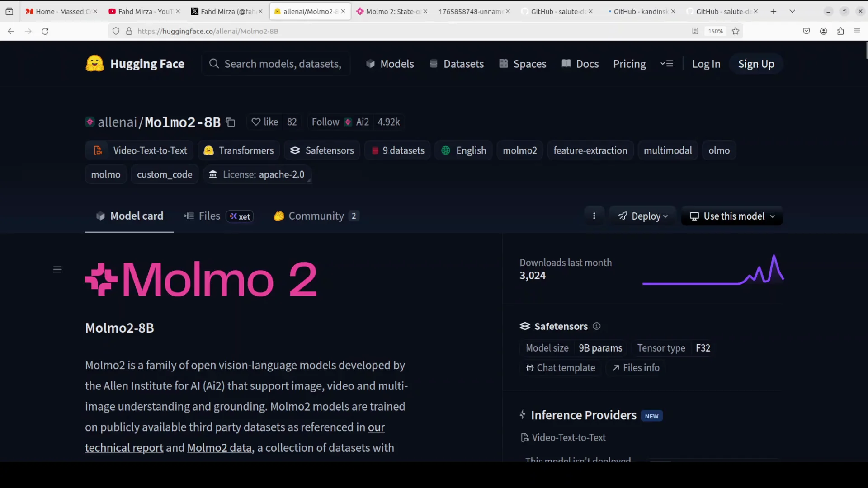Expand the Deploy dropdown
This screenshot has width=868, height=488.
643,216
